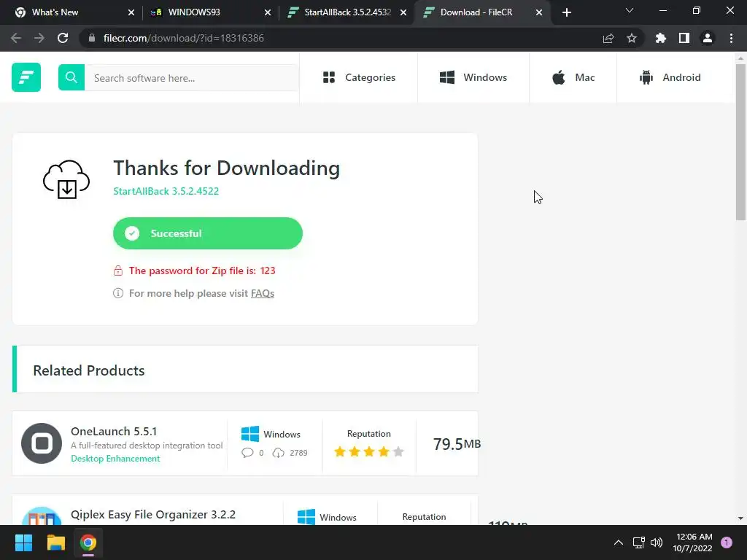Image resolution: width=747 pixels, height=560 pixels.
Task: Close the WINDOWS93 tab
Action: coord(268,12)
